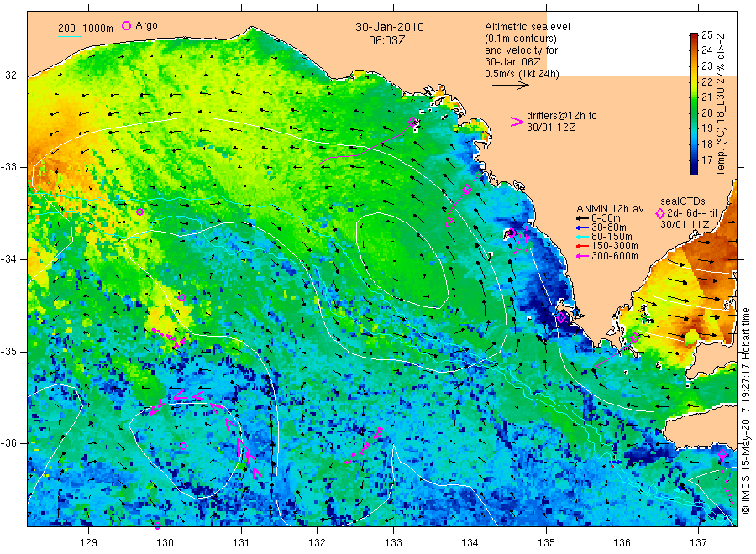Screen dimensions: 756x554
Task: Click the cyan 80-150m arrow legend symbol
Action: pyautogui.click(x=582, y=237)
